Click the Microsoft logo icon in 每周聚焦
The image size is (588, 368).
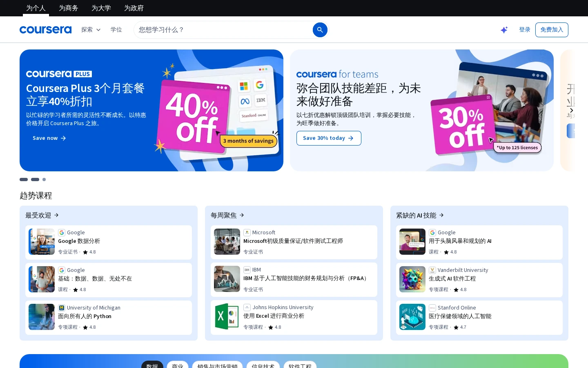[x=247, y=233]
